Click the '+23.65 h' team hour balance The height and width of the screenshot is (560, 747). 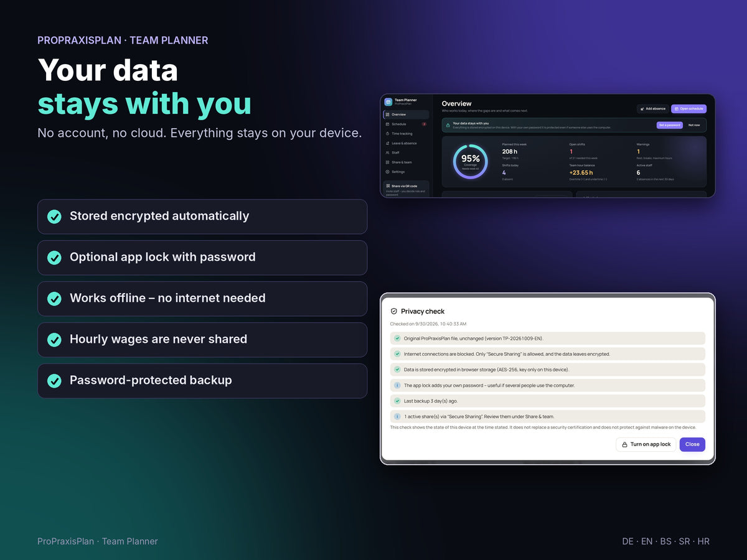tap(581, 173)
